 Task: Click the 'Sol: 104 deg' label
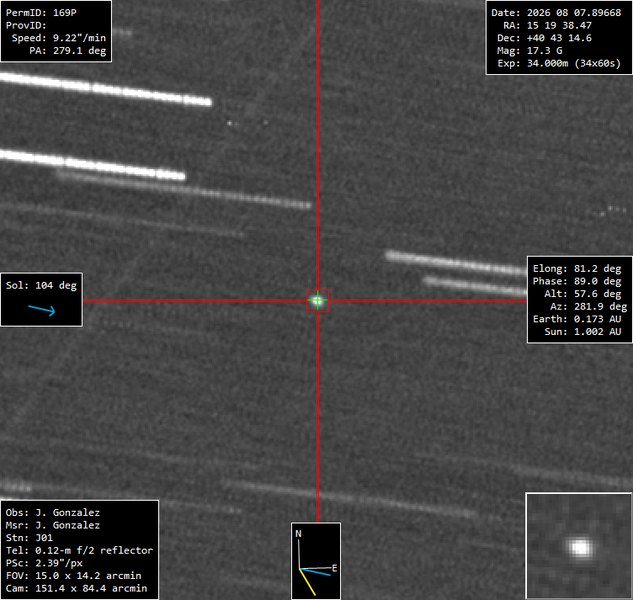41,285
